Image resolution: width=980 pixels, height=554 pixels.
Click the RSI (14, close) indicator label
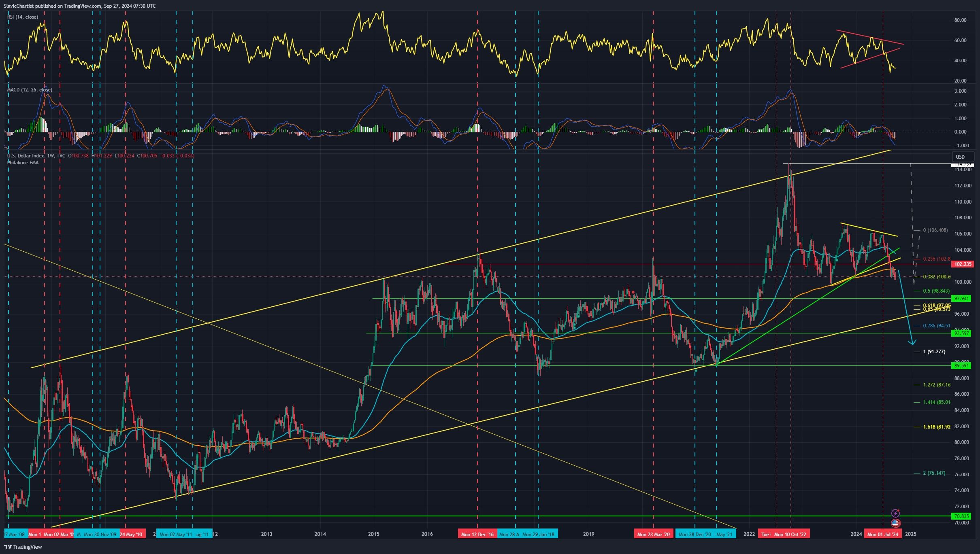[23, 17]
